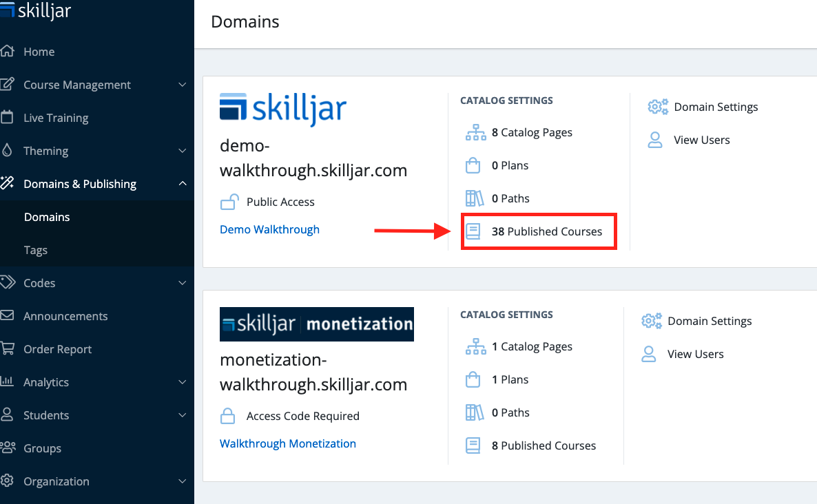The image size is (817, 504).
Task: Click the Access Code Required label
Action: [302, 416]
